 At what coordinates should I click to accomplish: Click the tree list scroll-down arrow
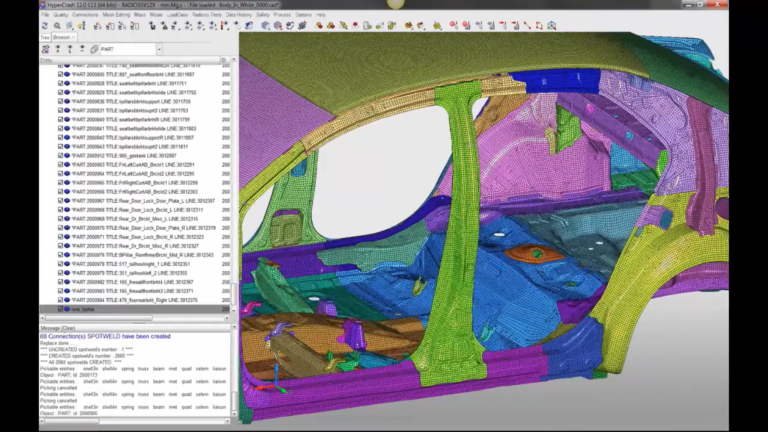[x=234, y=311]
